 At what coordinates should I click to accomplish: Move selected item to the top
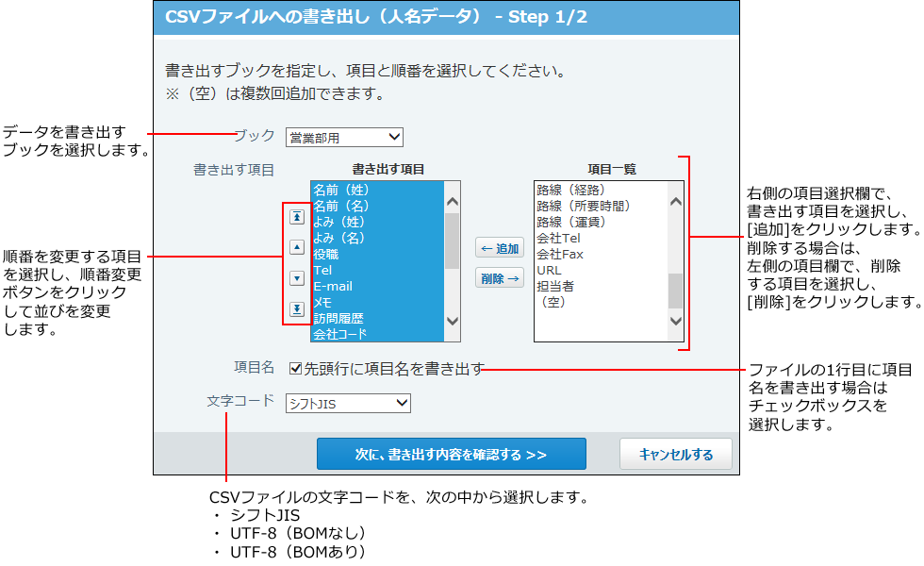coord(297,217)
